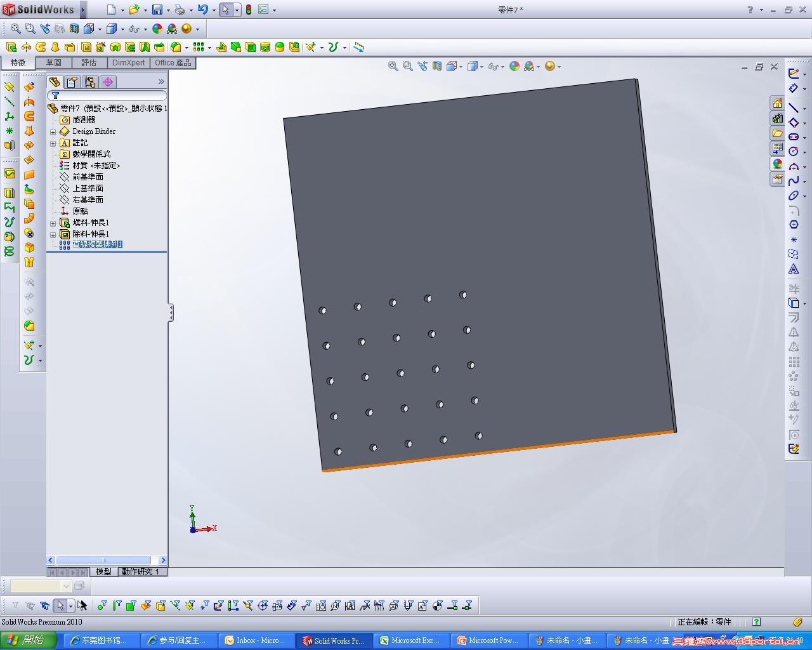Switch to the Microsoft Excel taskbar button
812x650 pixels.
tap(411, 640)
